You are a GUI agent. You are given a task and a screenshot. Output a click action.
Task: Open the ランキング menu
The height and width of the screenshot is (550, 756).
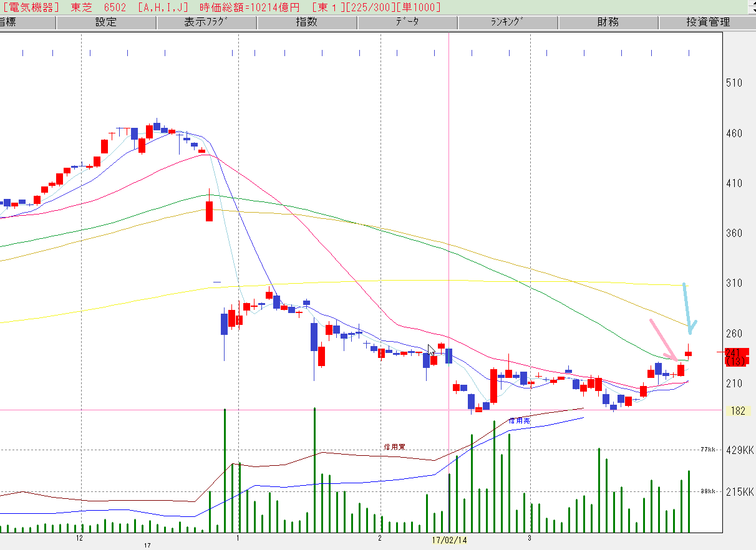508,22
